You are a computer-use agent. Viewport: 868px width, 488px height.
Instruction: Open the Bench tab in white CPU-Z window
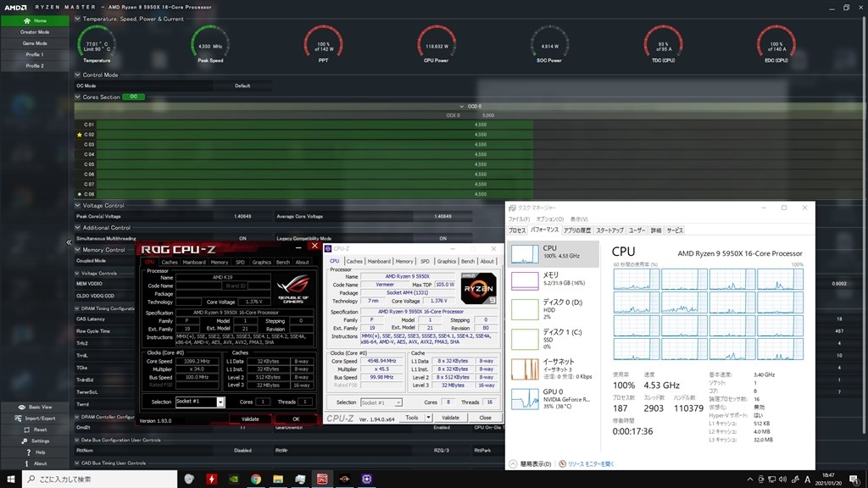[468, 261]
